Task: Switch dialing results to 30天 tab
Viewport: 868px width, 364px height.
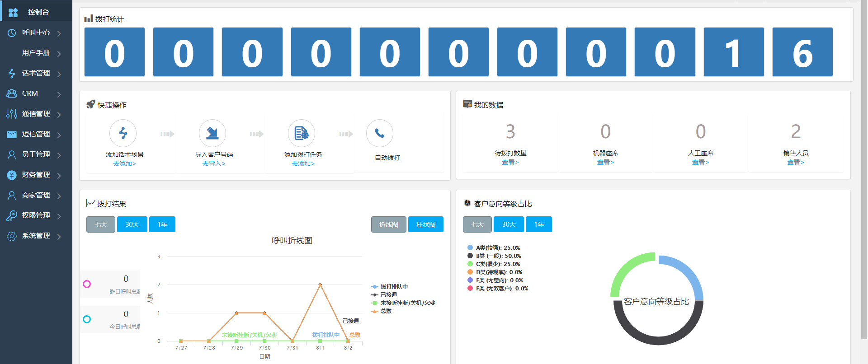Action: (x=132, y=224)
